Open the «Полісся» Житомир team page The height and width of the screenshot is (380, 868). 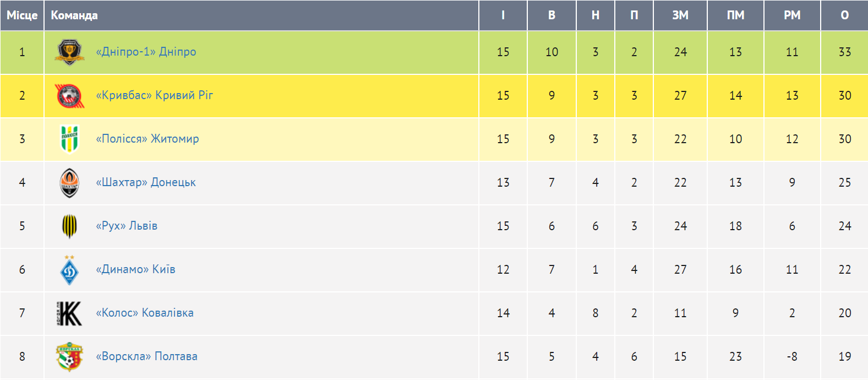coord(148,139)
